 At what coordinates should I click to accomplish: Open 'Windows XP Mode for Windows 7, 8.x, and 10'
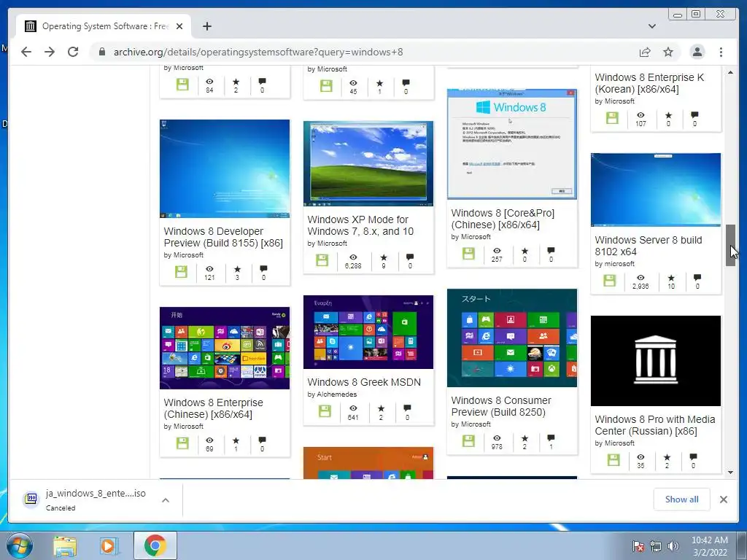360,225
